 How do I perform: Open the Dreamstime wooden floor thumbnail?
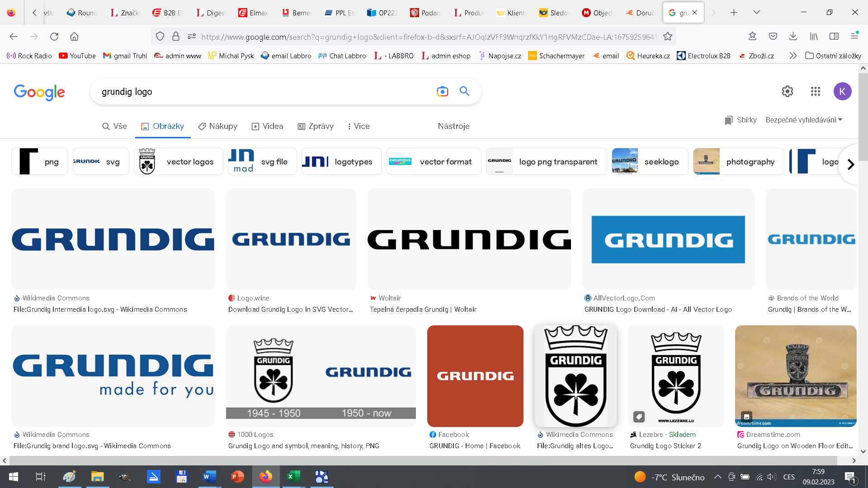(796, 376)
